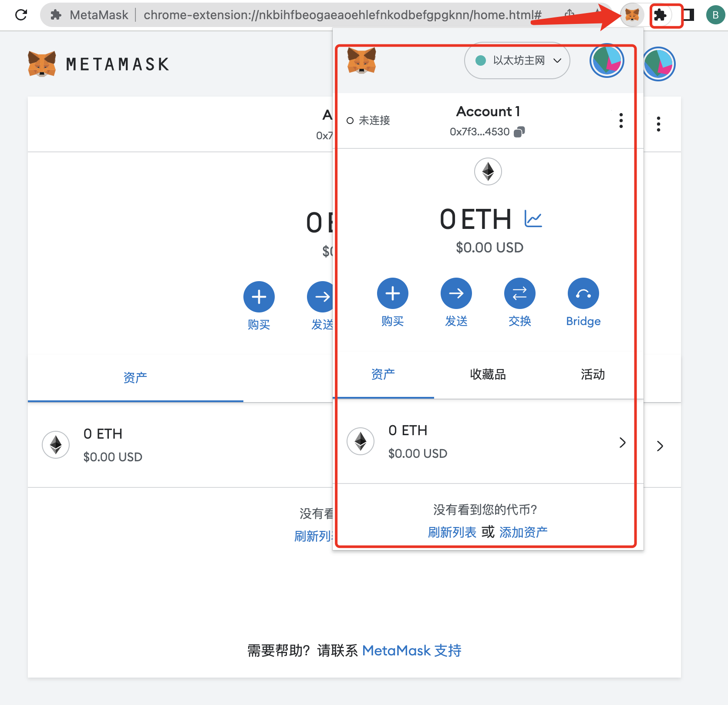Open the portfolio chart icon next to 0 ETH
The height and width of the screenshot is (705, 728).
pyautogui.click(x=533, y=218)
